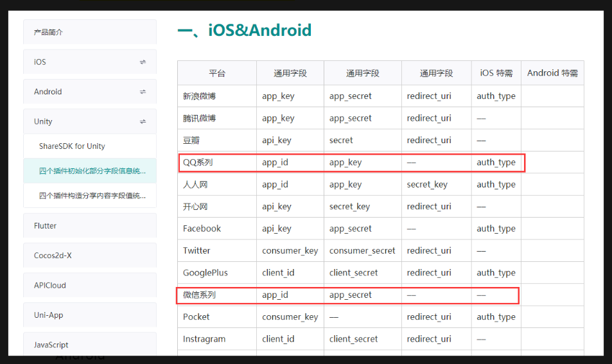This screenshot has width=612, height=364.
Task: Click api_key in the 豆瓣 row
Action: click(276, 141)
